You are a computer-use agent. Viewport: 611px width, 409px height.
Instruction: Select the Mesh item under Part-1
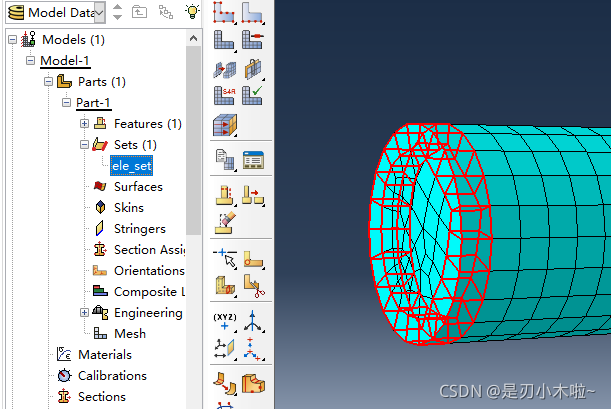[x=129, y=334]
